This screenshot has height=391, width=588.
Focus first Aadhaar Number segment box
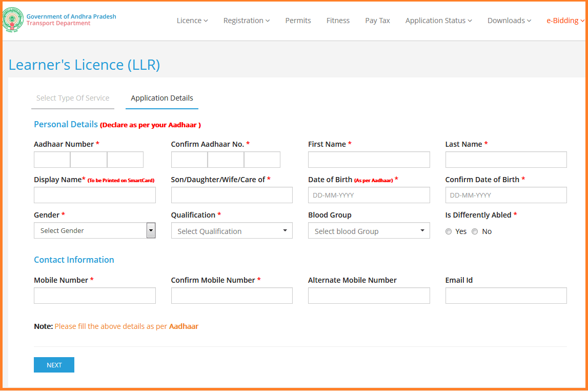[x=52, y=160]
